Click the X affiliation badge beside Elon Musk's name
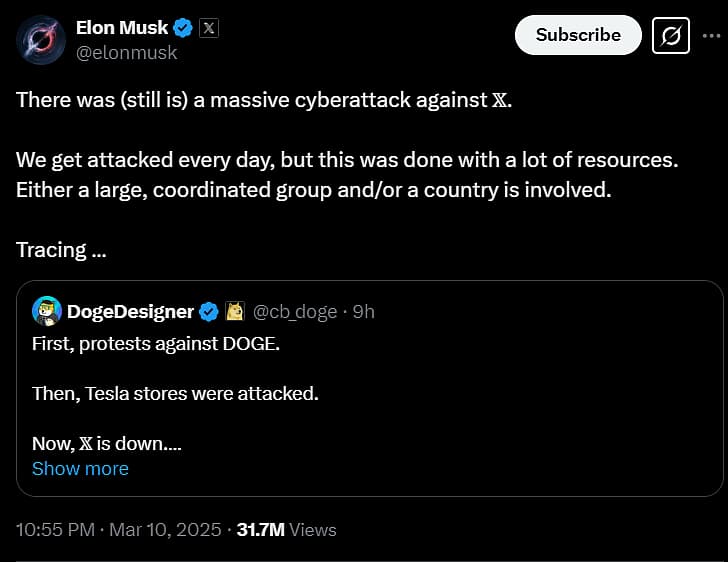 pyautogui.click(x=208, y=28)
